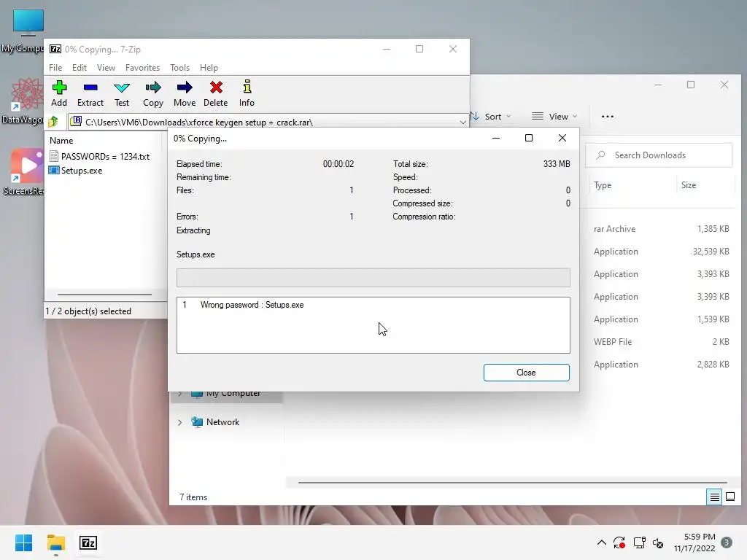Open the Favorites menu

pos(142,68)
